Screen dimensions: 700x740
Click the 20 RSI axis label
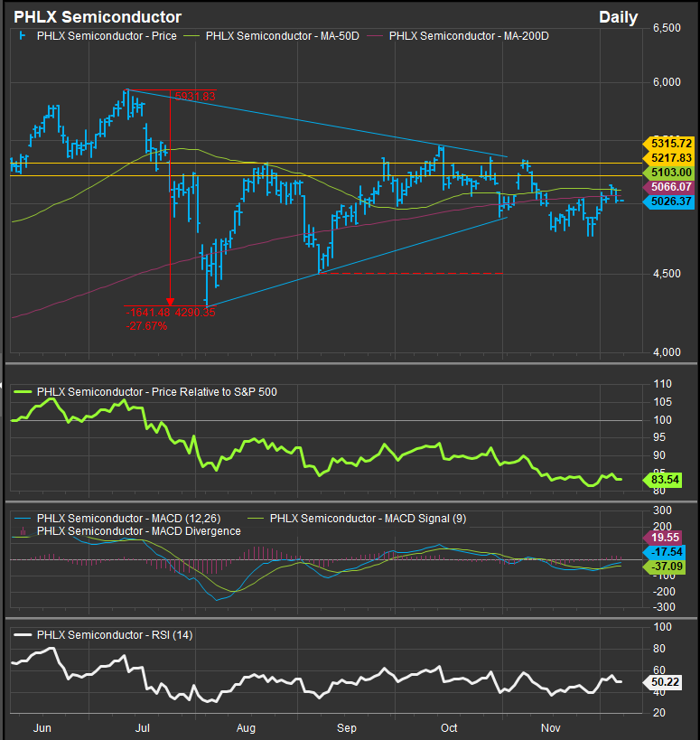659,713
